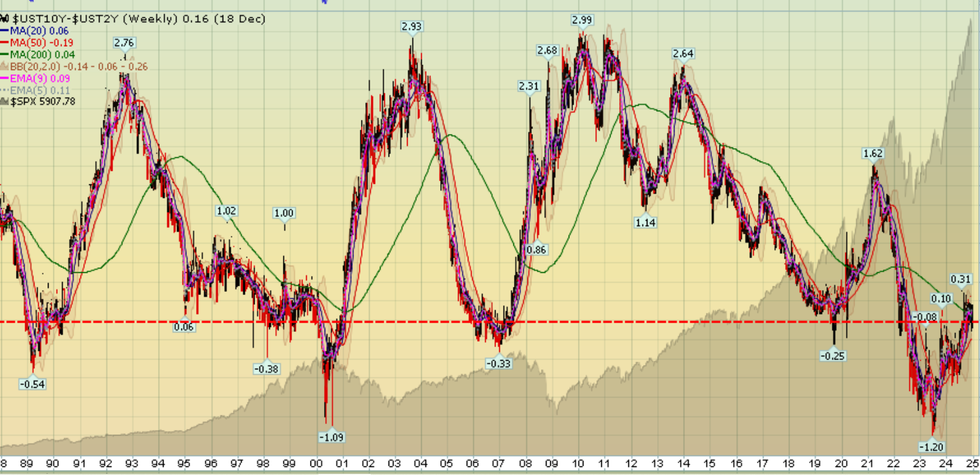
Task: Select the 2.76 high annotation
Action: (x=124, y=42)
